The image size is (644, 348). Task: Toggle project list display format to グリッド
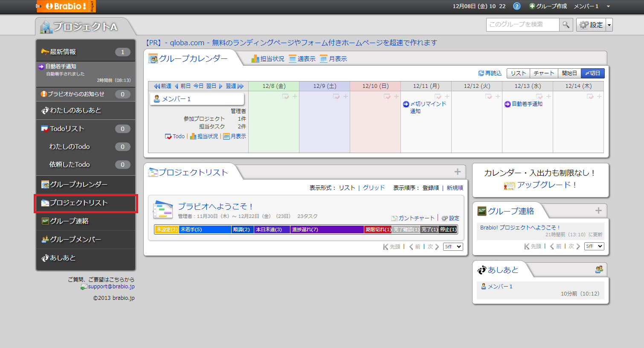click(374, 187)
